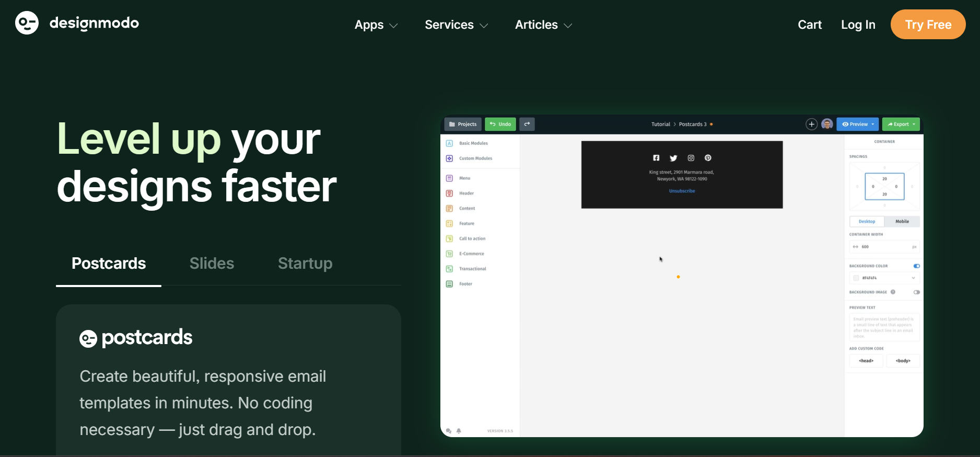
Task: Click the postcards logo in the card
Action: point(136,338)
